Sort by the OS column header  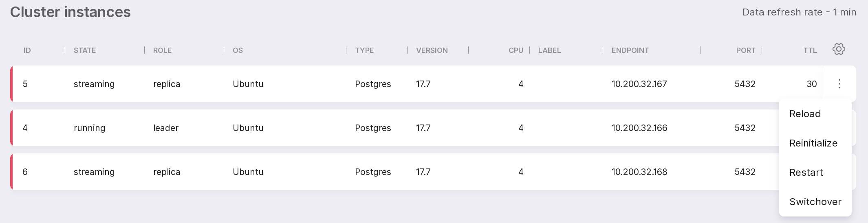coord(238,50)
